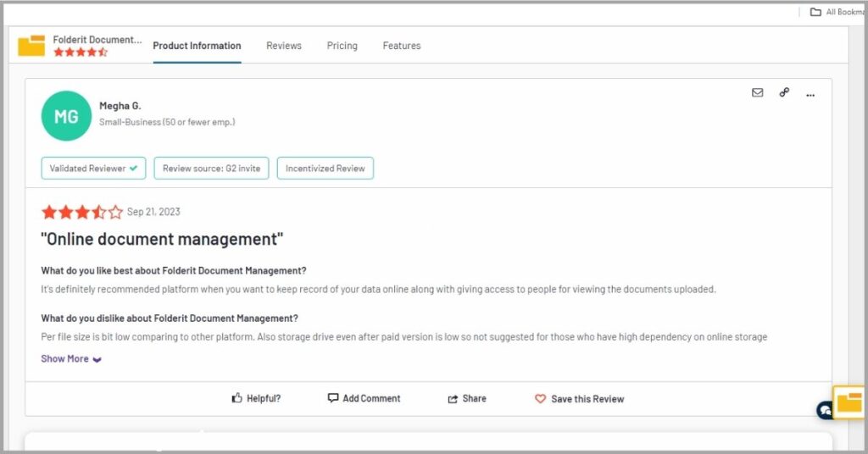Go to the Features tab
Image resolution: width=868 pixels, height=454 pixels.
coord(402,46)
